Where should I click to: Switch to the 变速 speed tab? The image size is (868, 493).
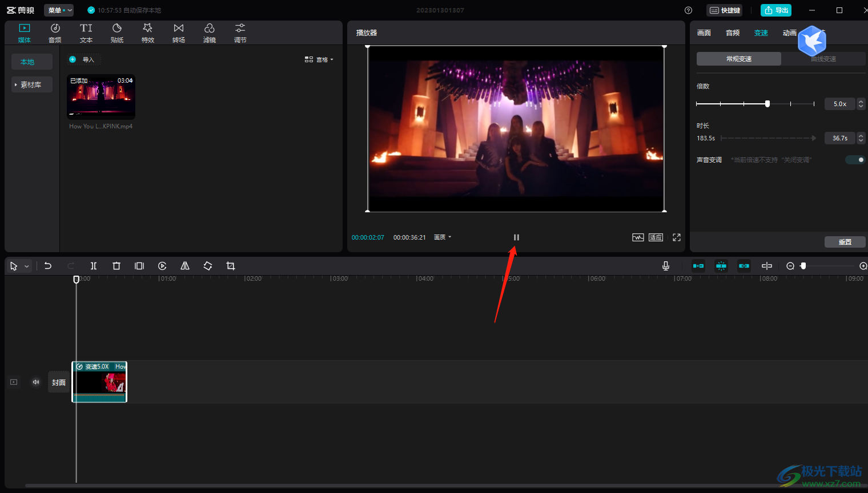pos(761,33)
